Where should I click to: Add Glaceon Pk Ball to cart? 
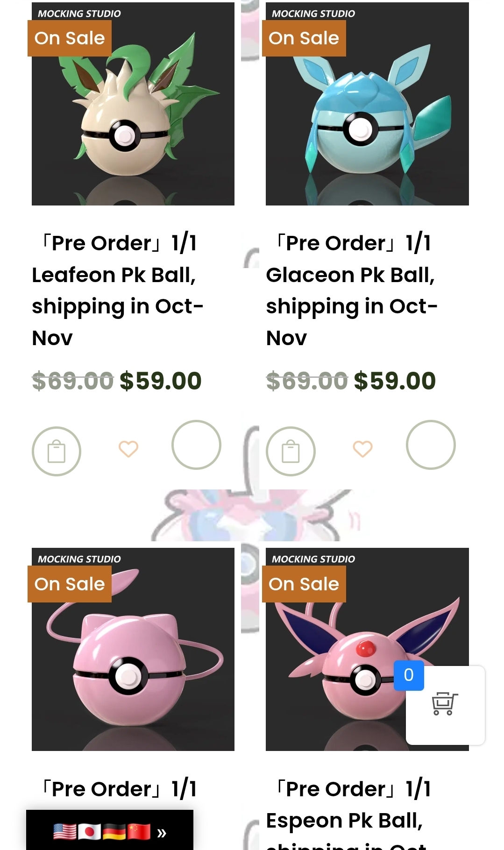point(291,451)
